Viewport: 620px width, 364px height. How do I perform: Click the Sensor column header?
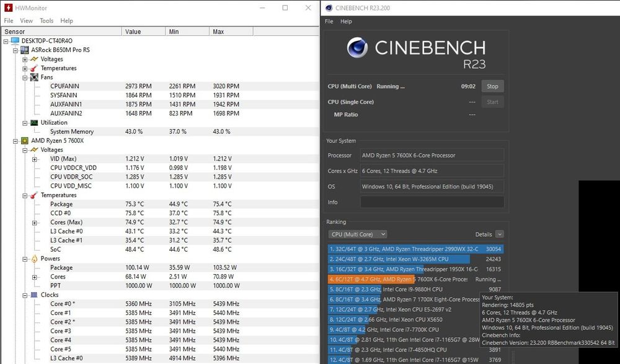click(x=61, y=32)
